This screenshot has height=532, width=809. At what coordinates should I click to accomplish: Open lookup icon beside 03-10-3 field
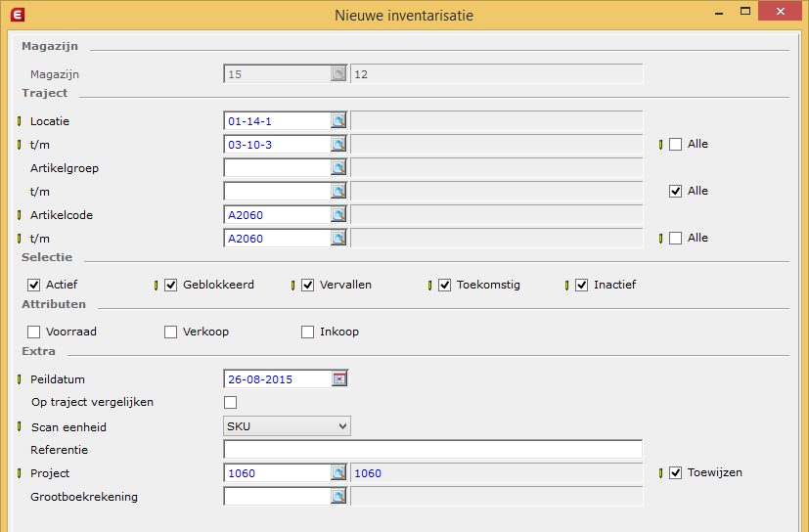pyautogui.click(x=338, y=145)
